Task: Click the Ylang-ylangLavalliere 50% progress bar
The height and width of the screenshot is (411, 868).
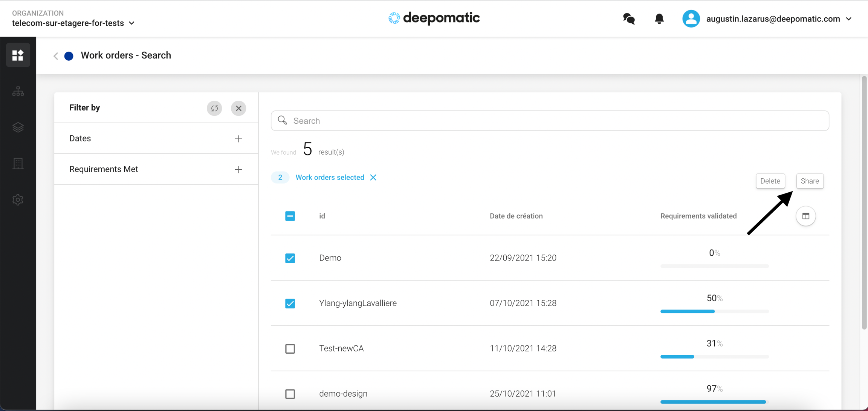Action: coord(714,311)
